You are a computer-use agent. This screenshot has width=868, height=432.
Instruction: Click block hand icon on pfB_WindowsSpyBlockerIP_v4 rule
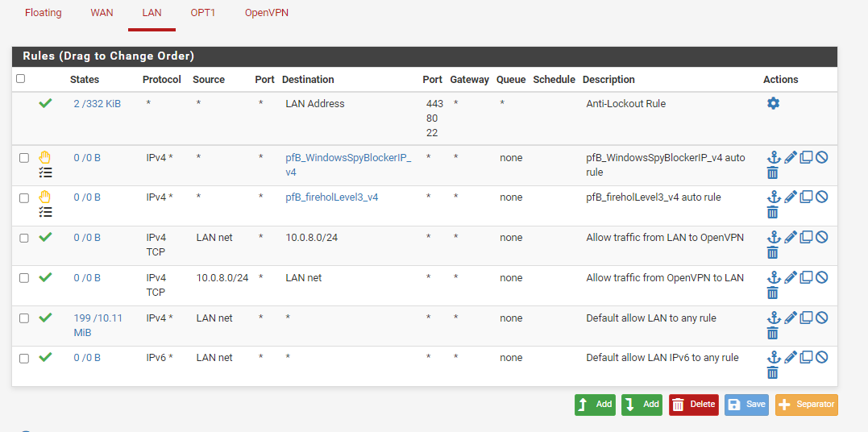coord(45,157)
